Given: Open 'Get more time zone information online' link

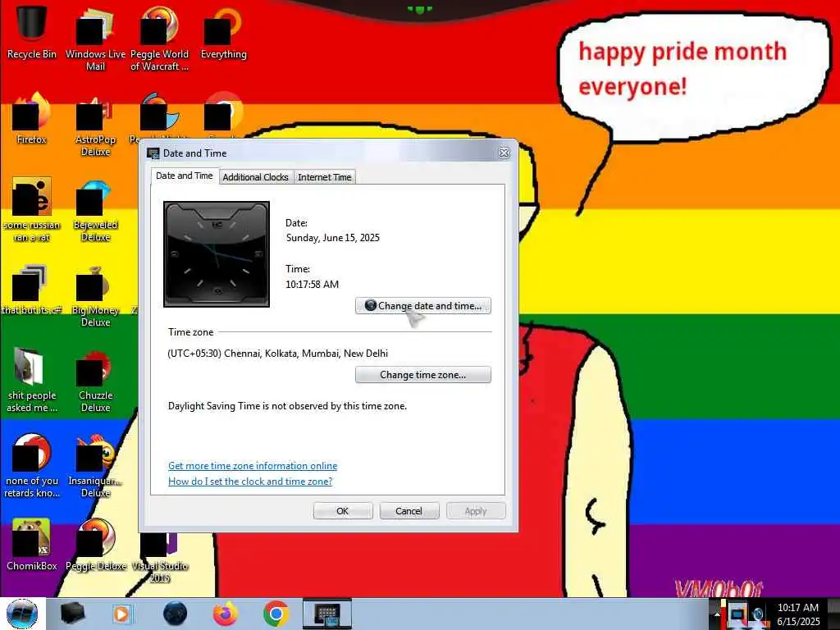Looking at the screenshot, I should click(253, 466).
